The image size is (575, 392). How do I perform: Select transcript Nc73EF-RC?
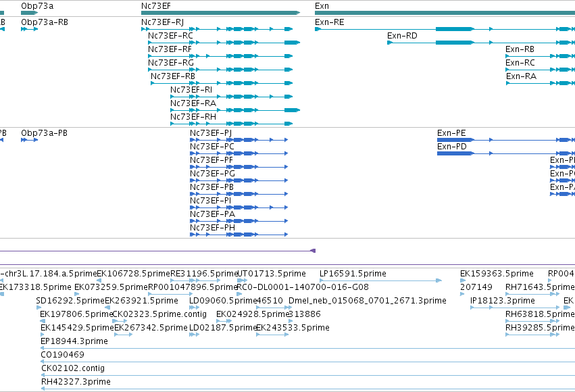[x=170, y=36]
